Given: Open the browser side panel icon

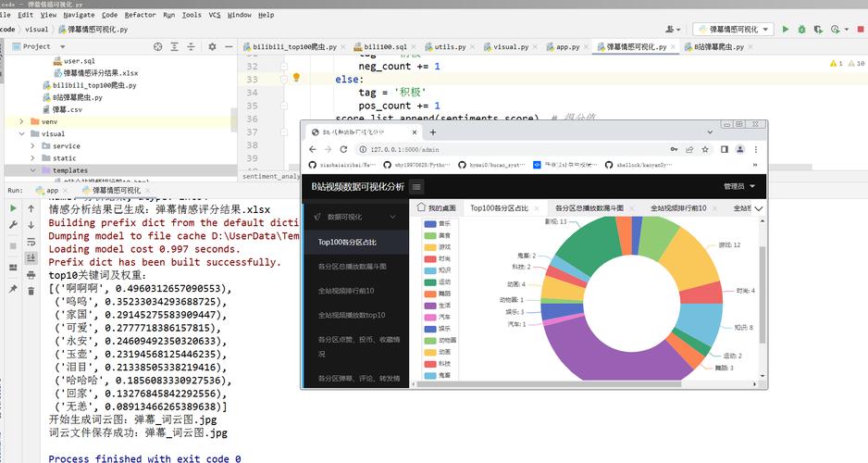Looking at the screenshot, I should tap(724, 149).
